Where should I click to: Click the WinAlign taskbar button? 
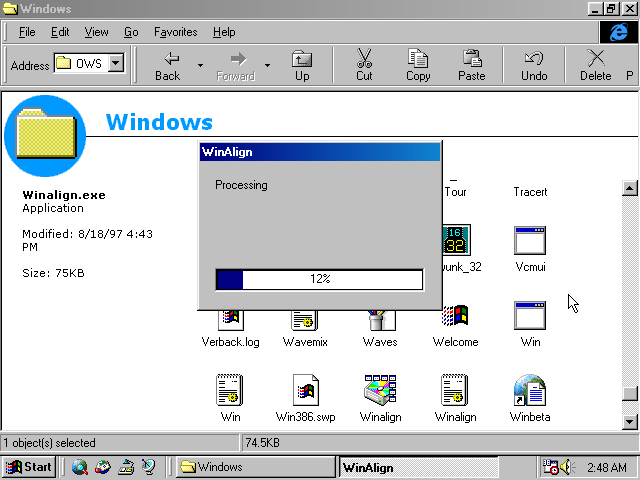(419, 467)
